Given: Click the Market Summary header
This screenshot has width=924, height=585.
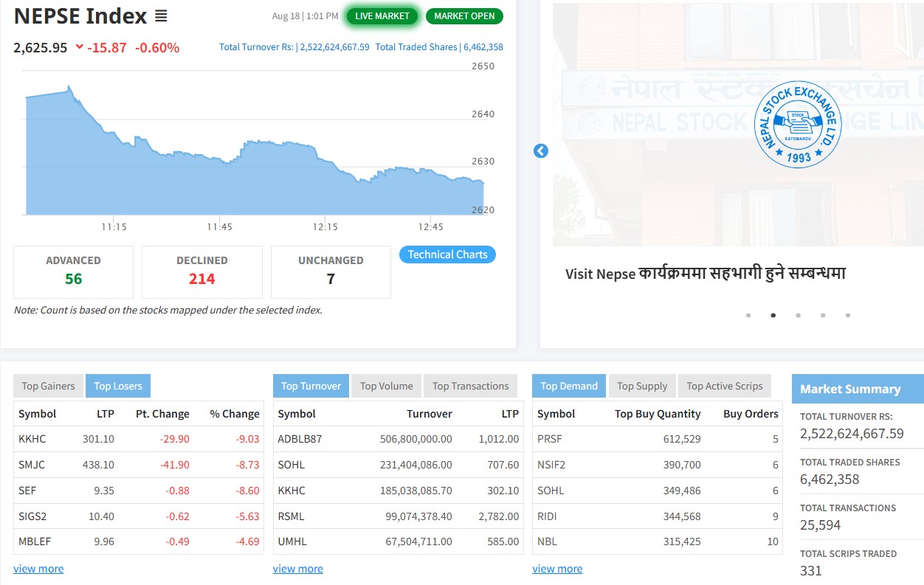Looking at the screenshot, I should click(x=858, y=389).
